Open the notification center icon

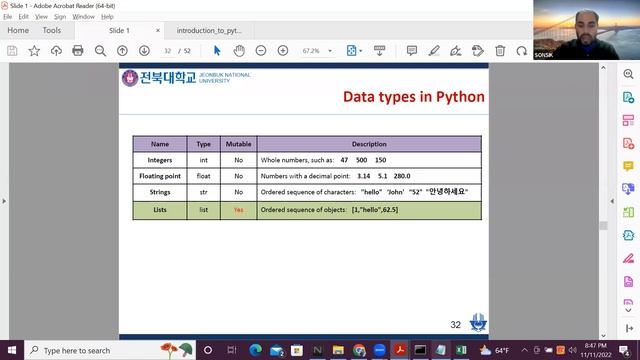pos(624,350)
